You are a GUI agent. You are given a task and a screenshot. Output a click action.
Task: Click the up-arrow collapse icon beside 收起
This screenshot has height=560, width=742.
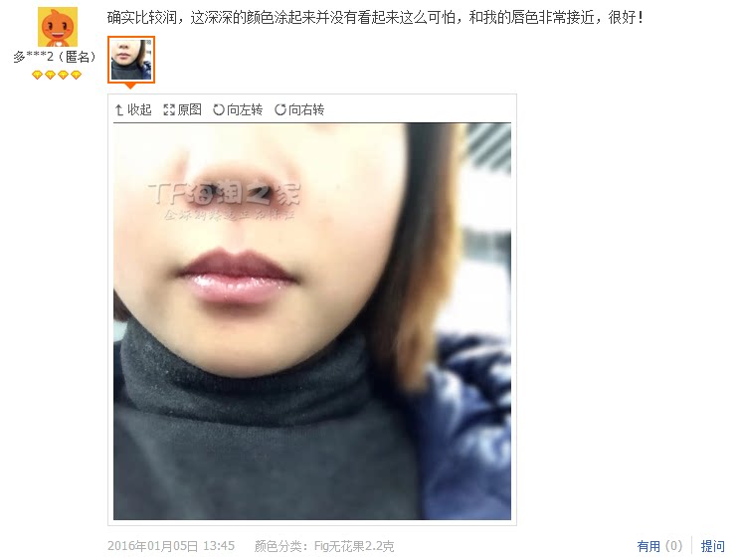[x=119, y=109]
